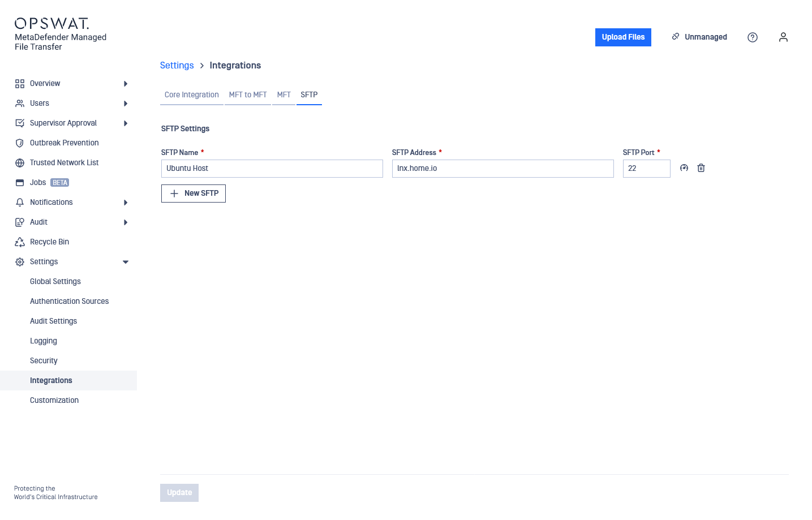Click the Unmanaged link status icon
812x520 pixels.
(x=676, y=37)
